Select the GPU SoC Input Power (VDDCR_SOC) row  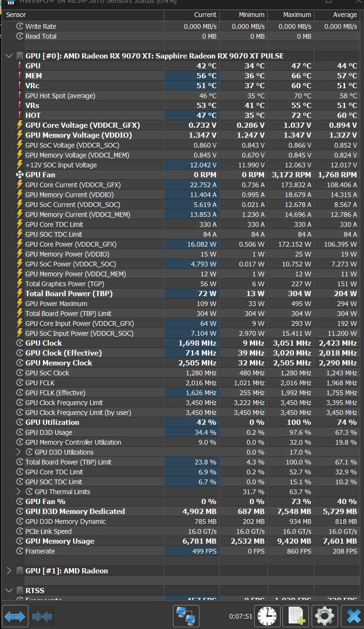tap(182, 333)
